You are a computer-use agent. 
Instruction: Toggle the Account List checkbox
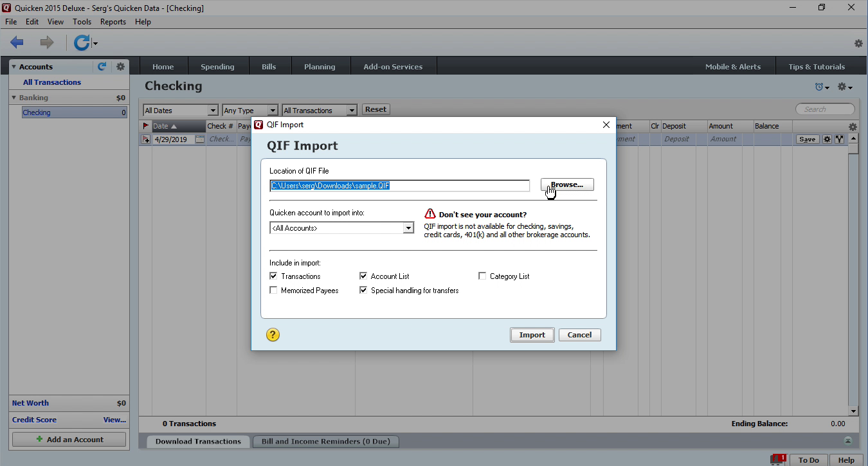coord(363,276)
